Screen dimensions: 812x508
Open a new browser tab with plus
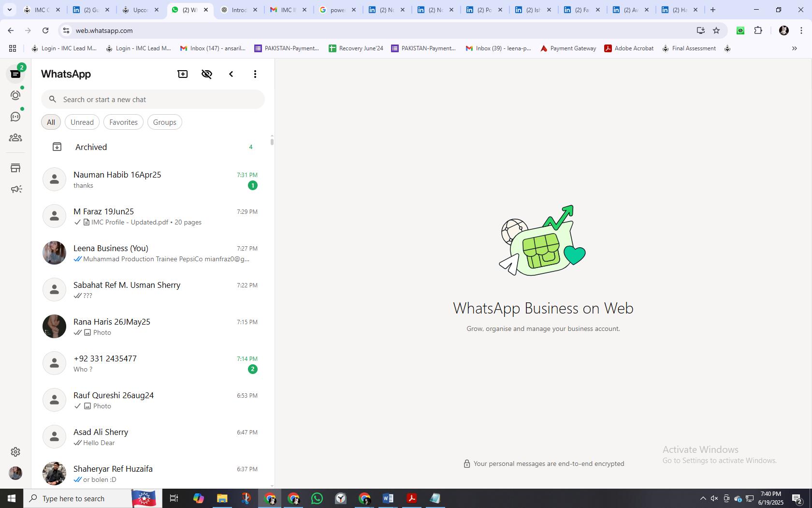coord(712,10)
